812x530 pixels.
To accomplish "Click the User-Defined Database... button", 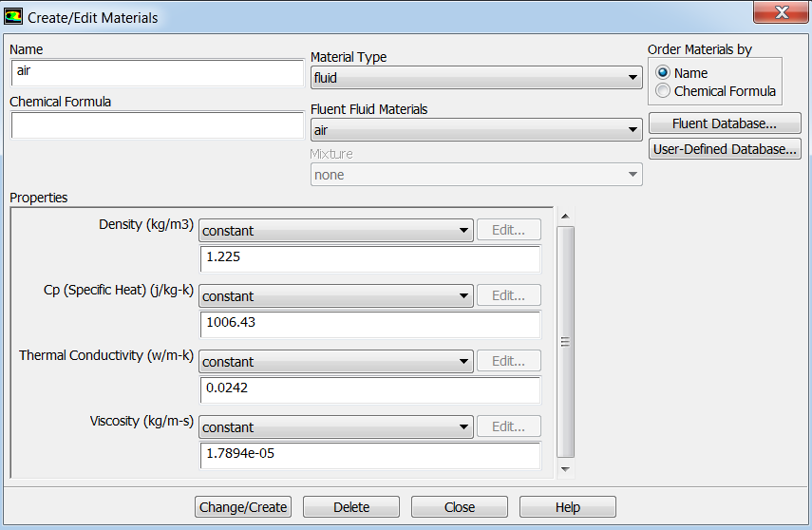I will (x=725, y=149).
